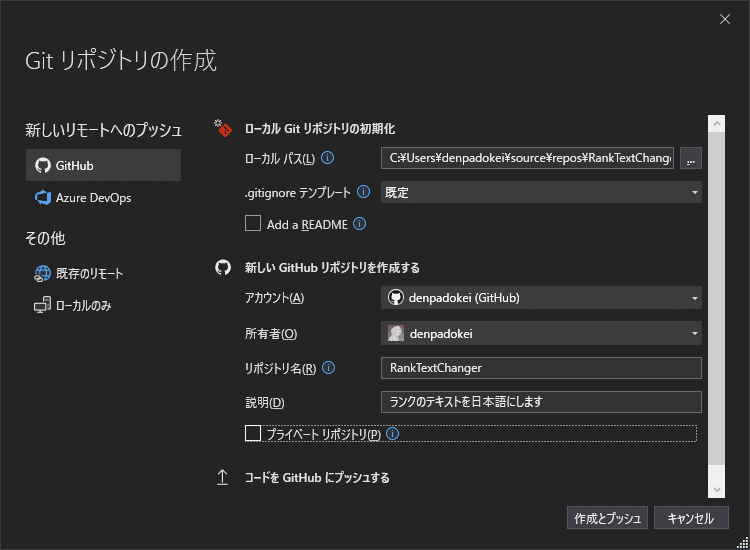The width and height of the screenshot is (750, 550).
Task: Click the red Git icon for local initialization
Action: click(223, 128)
